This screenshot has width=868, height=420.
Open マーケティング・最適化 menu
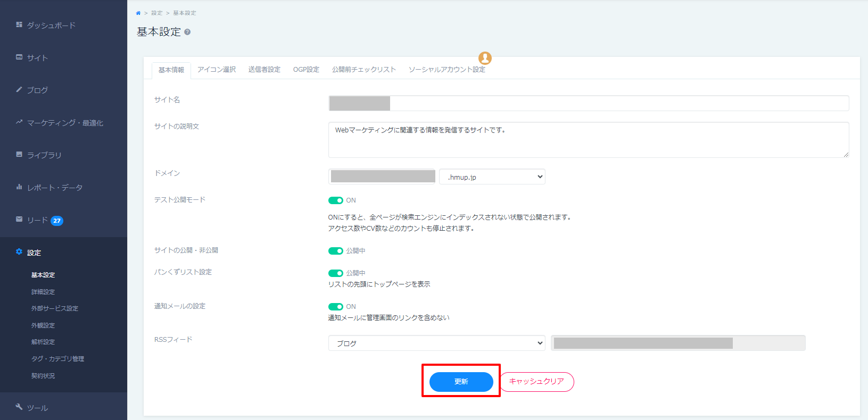click(65, 123)
